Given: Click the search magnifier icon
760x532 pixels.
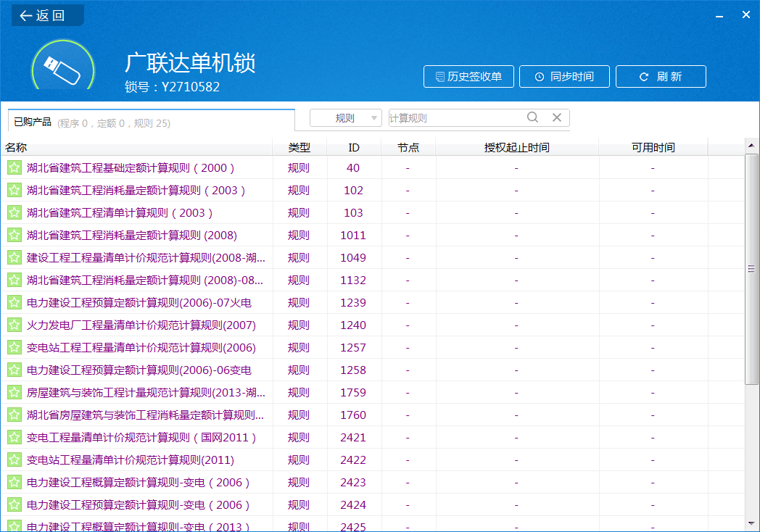Looking at the screenshot, I should [x=532, y=117].
